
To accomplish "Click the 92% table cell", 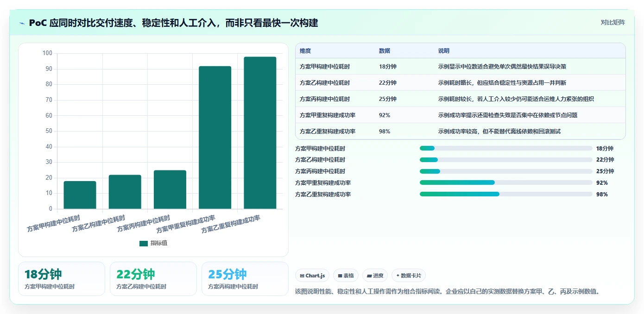I will coord(385,115).
